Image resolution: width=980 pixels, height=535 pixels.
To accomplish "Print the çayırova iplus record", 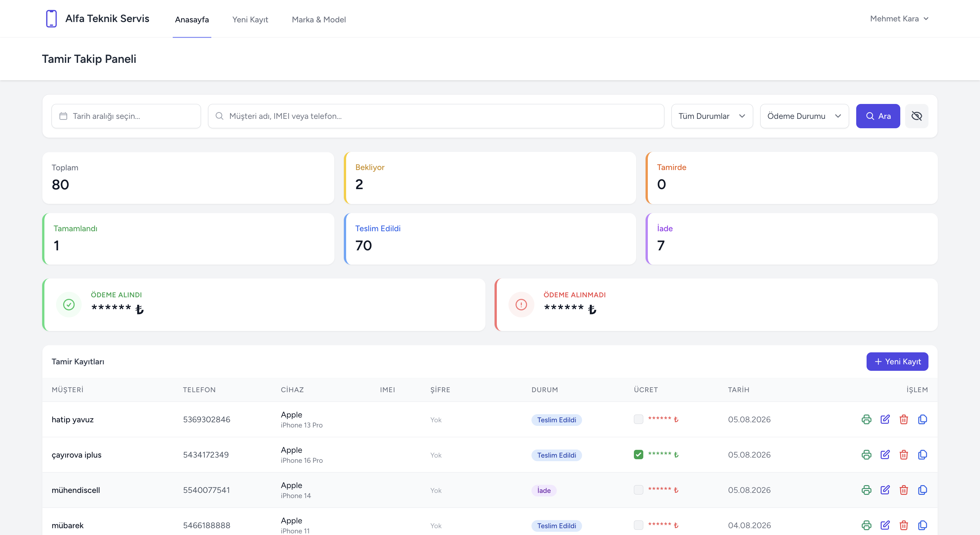I will point(866,455).
